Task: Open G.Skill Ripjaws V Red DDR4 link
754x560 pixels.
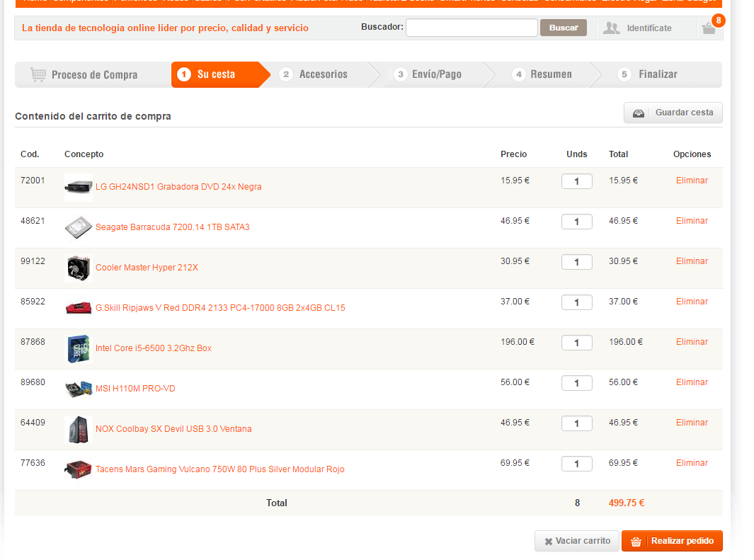Action: [220, 308]
